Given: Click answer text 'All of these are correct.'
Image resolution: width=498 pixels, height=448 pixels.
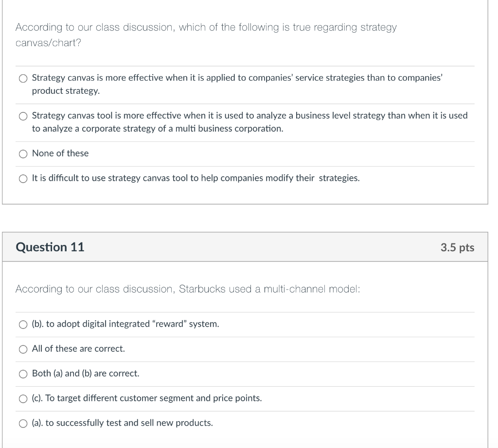Looking at the screenshot, I should pyautogui.click(x=78, y=348).
